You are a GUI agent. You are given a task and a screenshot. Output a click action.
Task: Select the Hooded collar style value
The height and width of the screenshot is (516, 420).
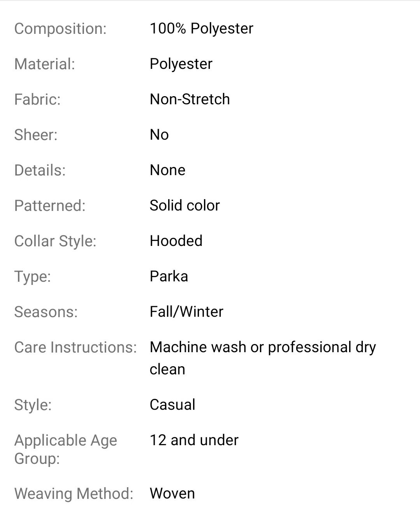176,241
